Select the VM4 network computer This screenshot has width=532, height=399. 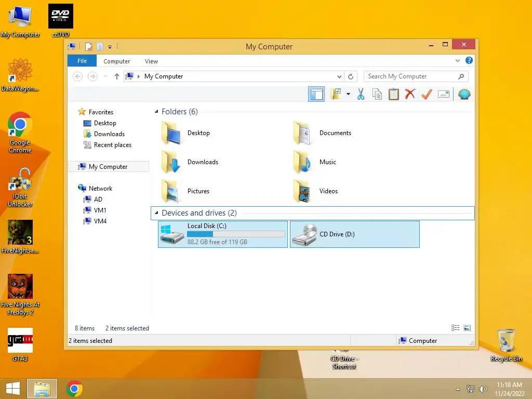[100, 221]
